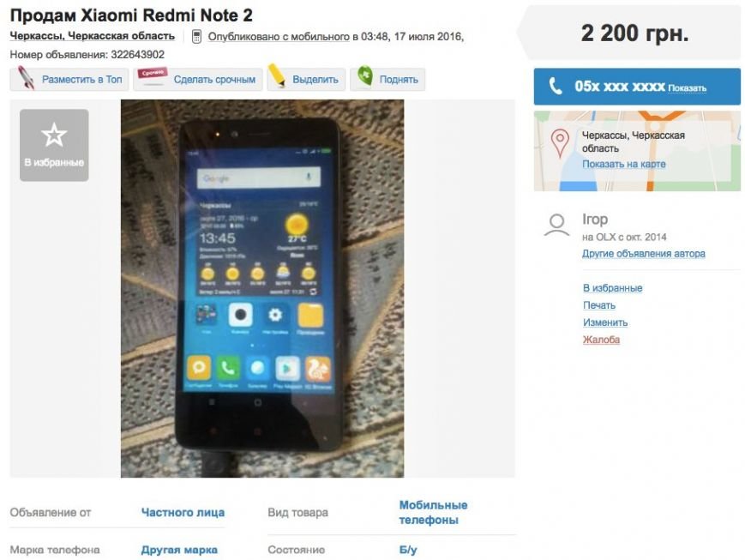The height and width of the screenshot is (560, 745).
Task: Select Мобильные телефоны category link
Action: point(433,513)
